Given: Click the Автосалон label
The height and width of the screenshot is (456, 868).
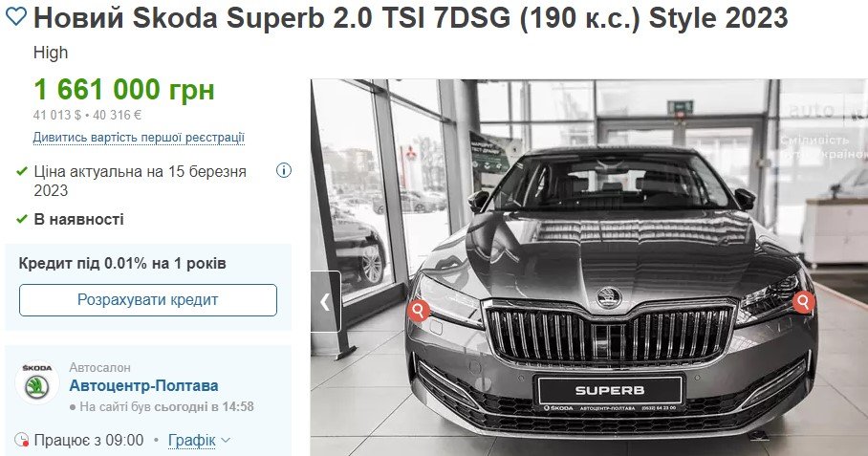Looking at the screenshot, I should point(99,367).
